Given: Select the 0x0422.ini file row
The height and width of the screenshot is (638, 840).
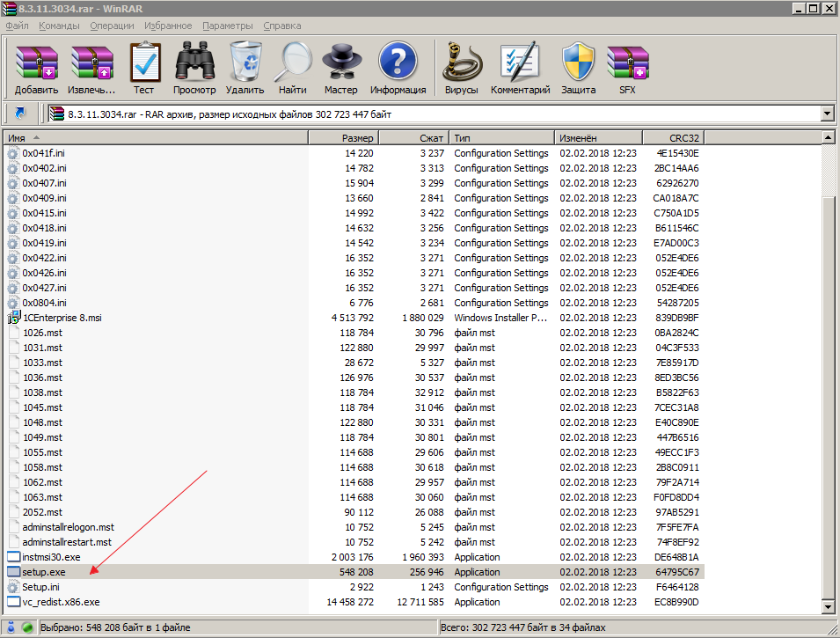Looking at the screenshot, I should (x=354, y=258).
